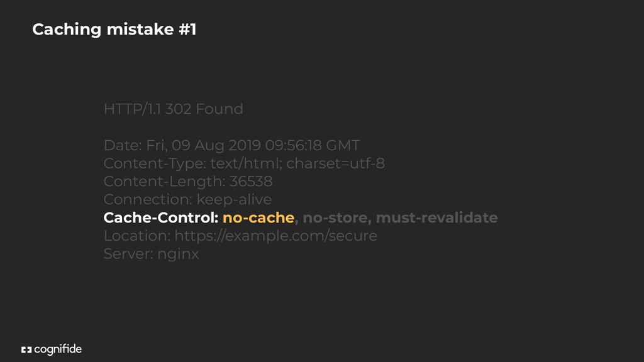Select the Server nginx line
The image size is (644, 362).
[x=151, y=254]
